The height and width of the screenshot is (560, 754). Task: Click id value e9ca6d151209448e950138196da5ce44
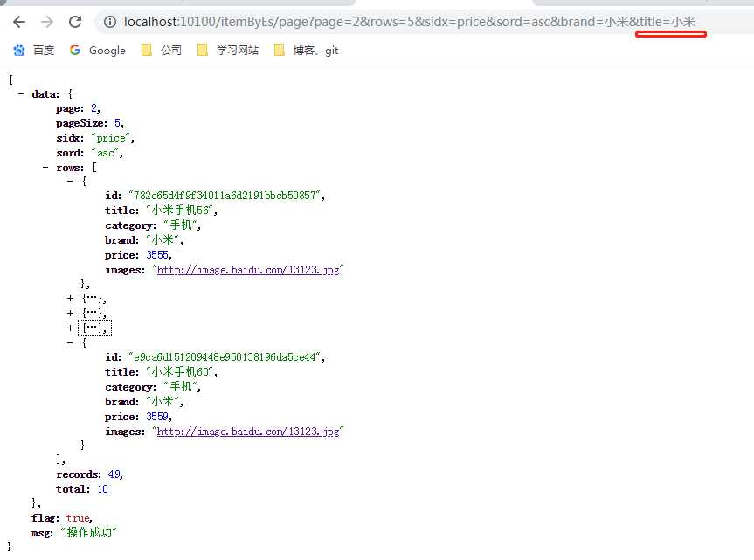point(225,357)
